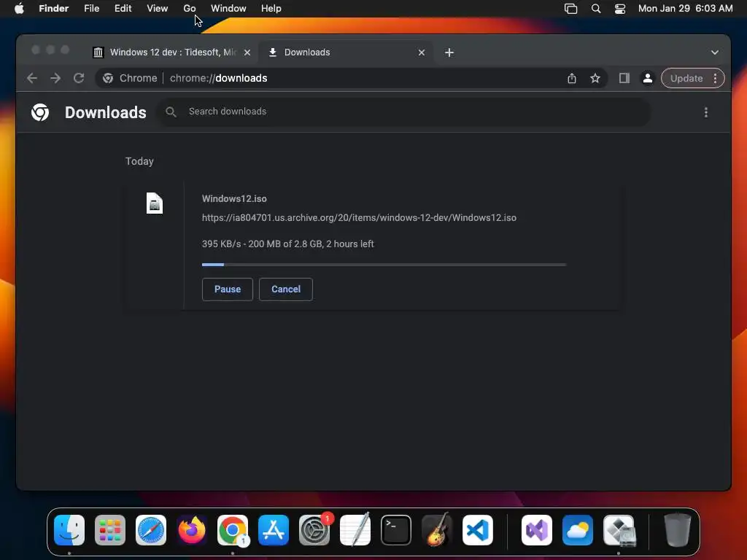The height and width of the screenshot is (560, 747).
Task: Open a new Chrome tab
Action: click(449, 52)
